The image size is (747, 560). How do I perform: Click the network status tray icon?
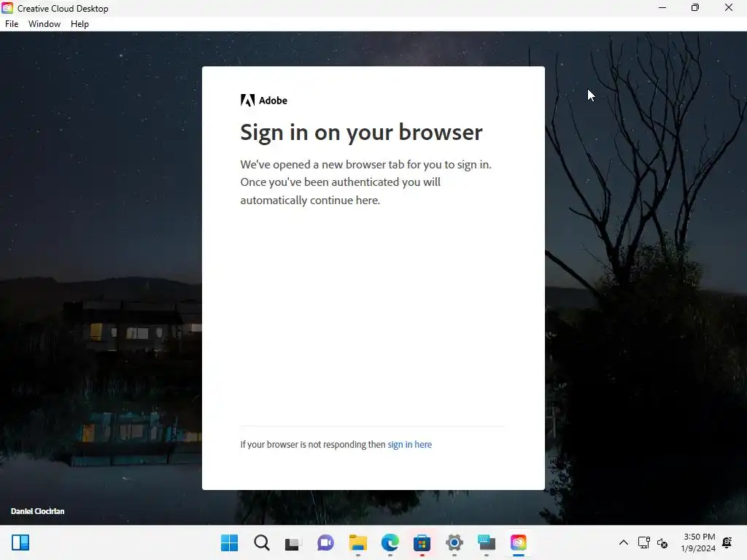click(x=643, y=542)
